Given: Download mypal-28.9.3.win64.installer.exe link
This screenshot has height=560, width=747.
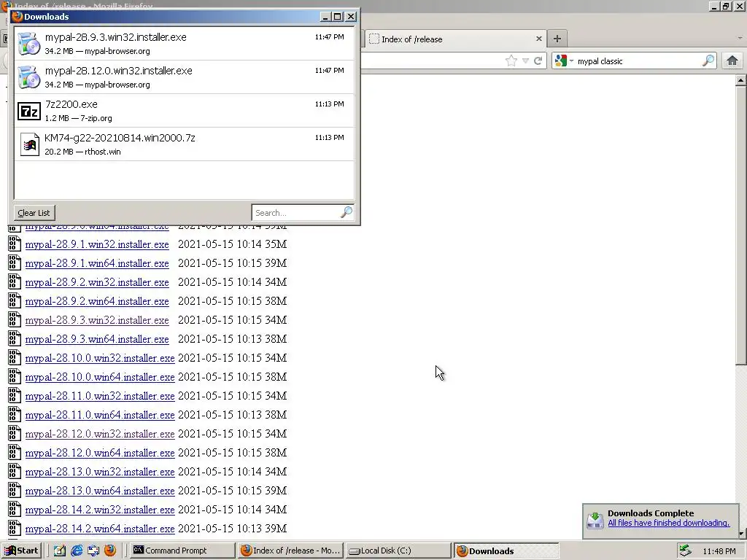Looking at the screenshot, I should 97,338.
